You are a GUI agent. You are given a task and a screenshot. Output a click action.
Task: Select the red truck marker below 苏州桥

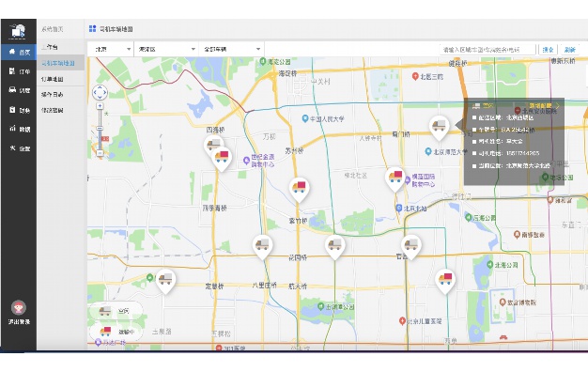pyautogui.click(x=299, y=189)
